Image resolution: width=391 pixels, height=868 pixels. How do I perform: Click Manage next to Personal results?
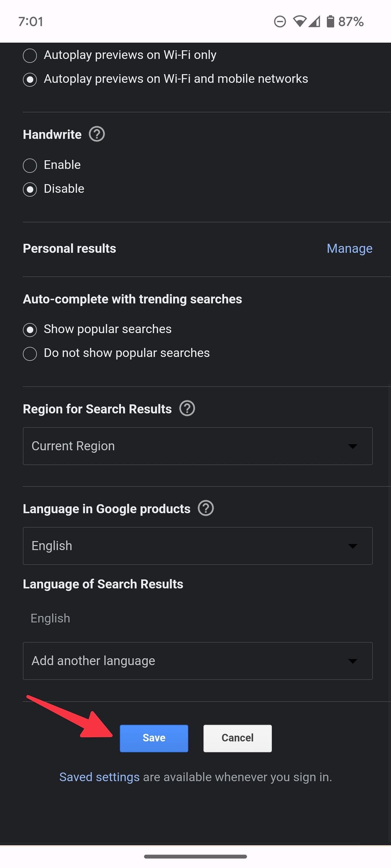coord(349,248)
